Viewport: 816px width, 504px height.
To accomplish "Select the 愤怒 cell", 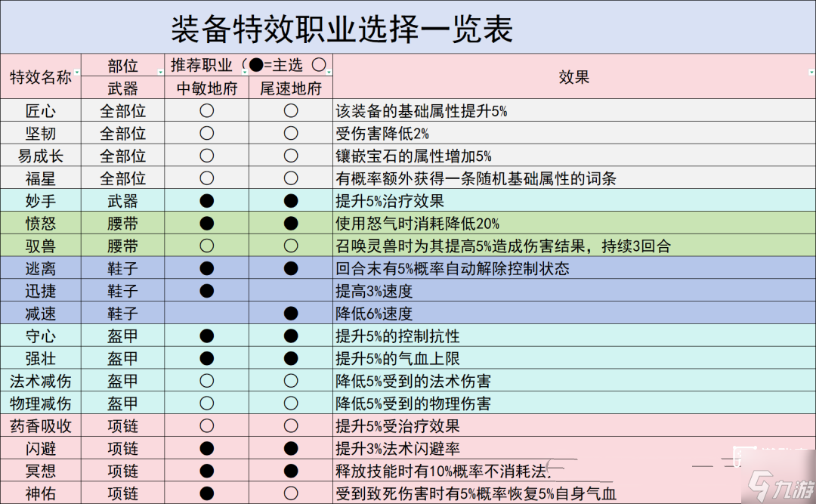I will (x=41, y=224).
